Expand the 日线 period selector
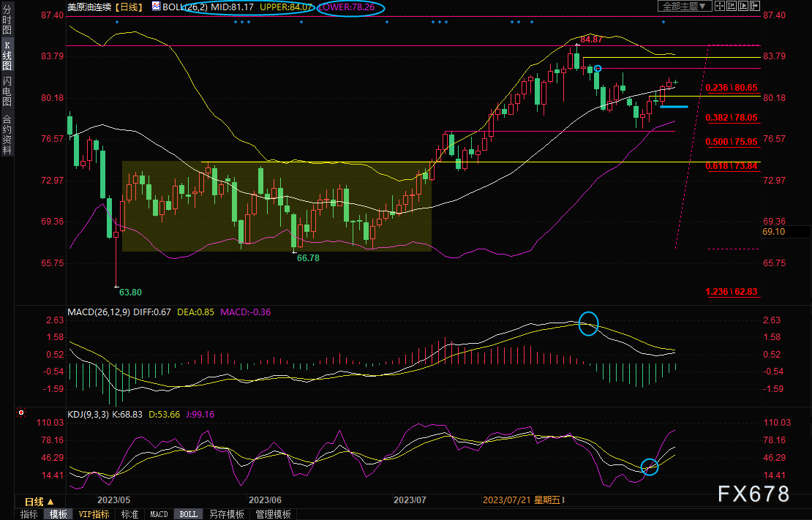The width and height of the screenshot is (812, 520). [39, 502]
